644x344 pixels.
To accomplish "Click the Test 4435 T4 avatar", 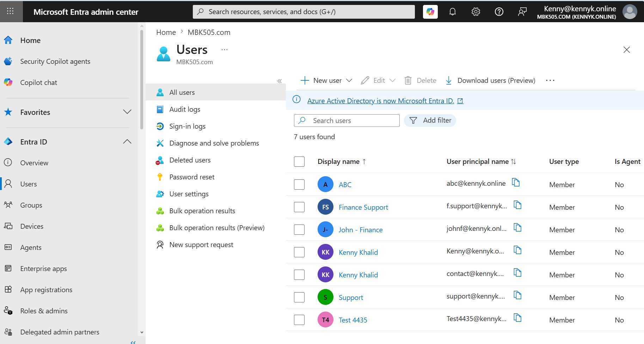I will pos(325,320).
